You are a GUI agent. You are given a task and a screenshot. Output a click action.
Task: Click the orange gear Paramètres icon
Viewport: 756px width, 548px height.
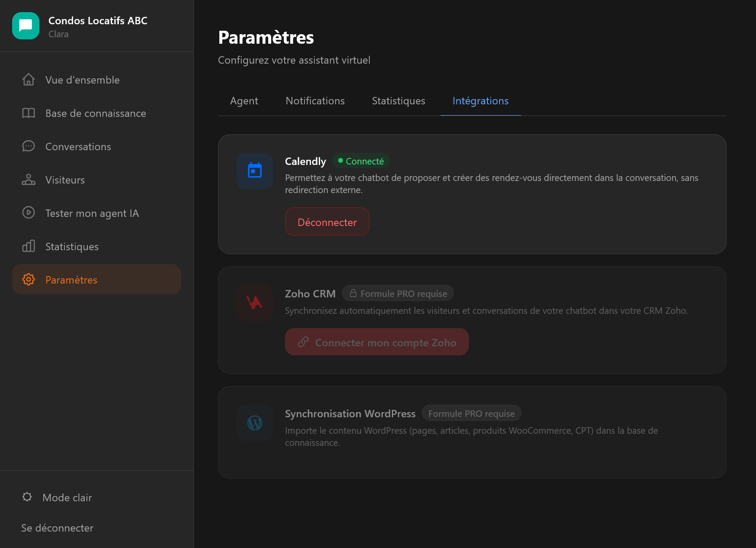click(x=29, y=280)
